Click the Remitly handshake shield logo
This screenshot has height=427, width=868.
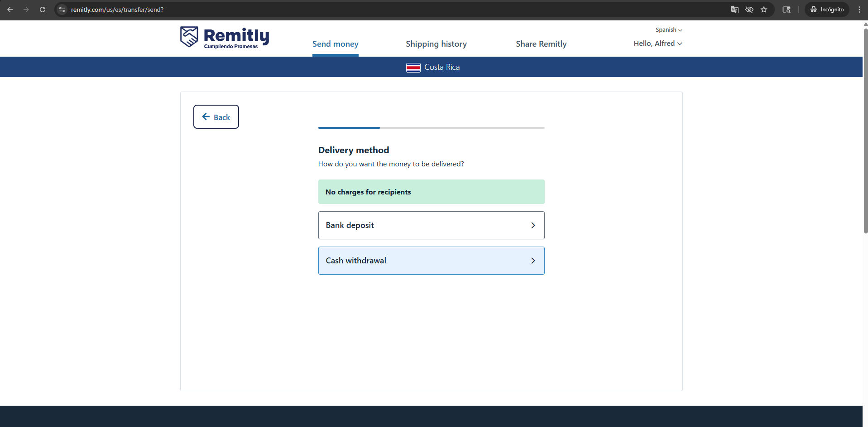189,37
